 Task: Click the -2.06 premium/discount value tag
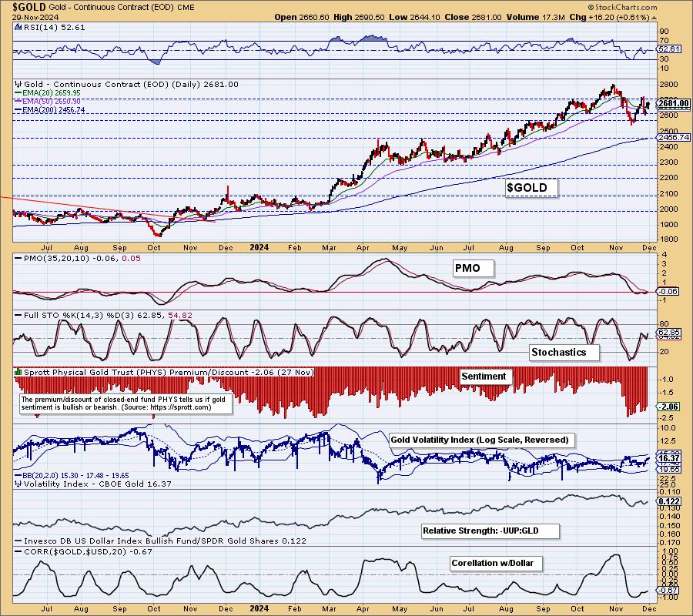coord(668,407)
